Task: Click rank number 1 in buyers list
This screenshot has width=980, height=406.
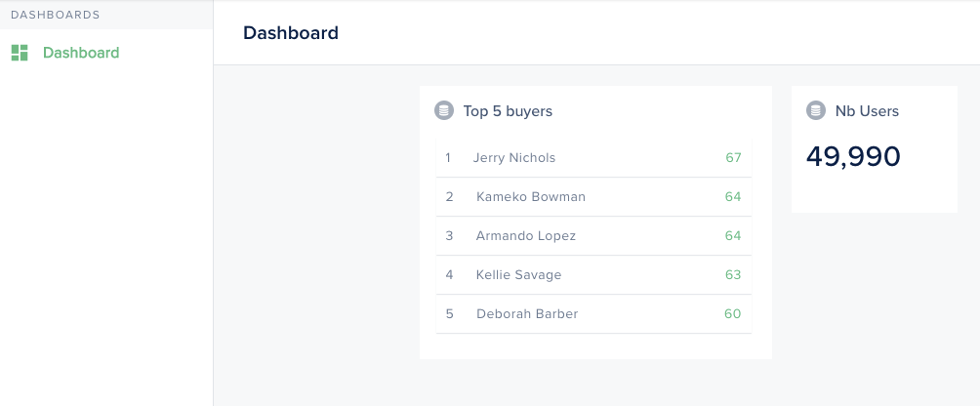Action: (x=448, y=157)
